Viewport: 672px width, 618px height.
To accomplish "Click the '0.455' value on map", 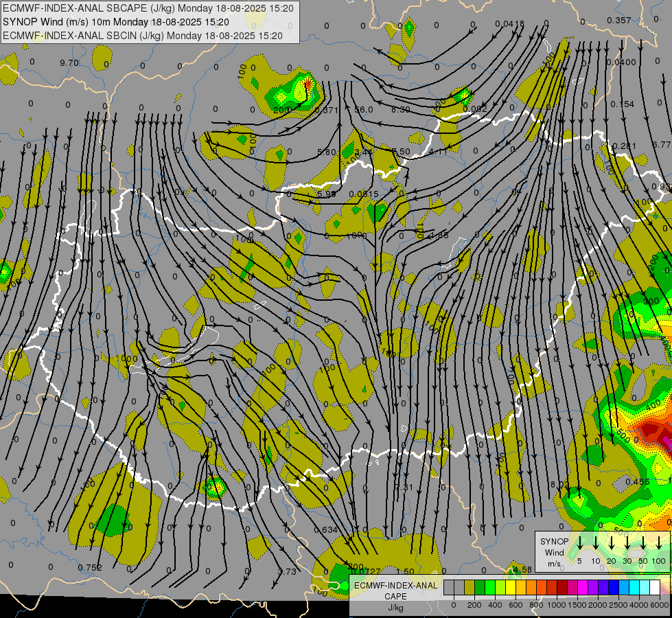I will point(637,481).
